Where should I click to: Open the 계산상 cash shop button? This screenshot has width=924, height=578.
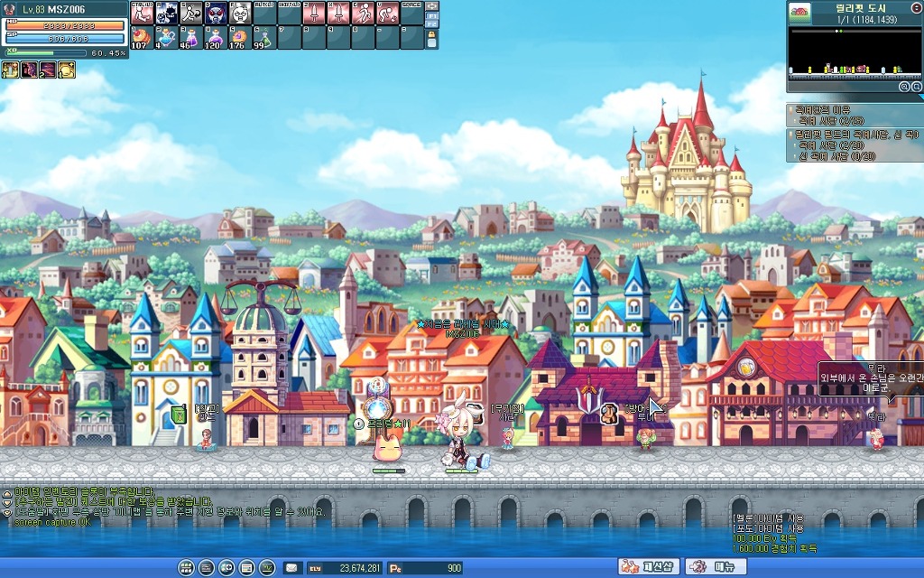click(649, 567)
